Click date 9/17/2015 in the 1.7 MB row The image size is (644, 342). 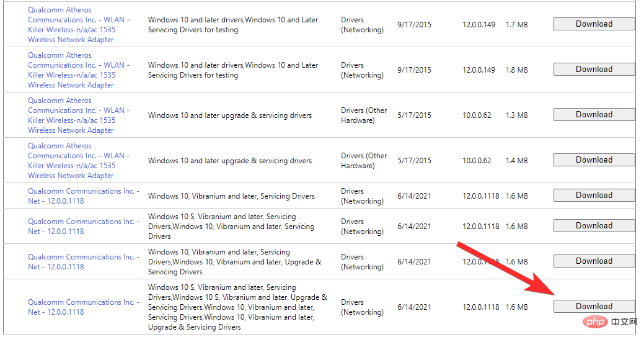[415, 25]
